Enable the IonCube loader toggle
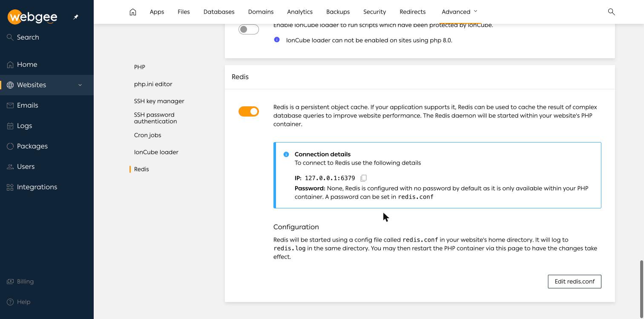Image resolution: width=644 pixels, height=319 pixels. coord(249,29)
